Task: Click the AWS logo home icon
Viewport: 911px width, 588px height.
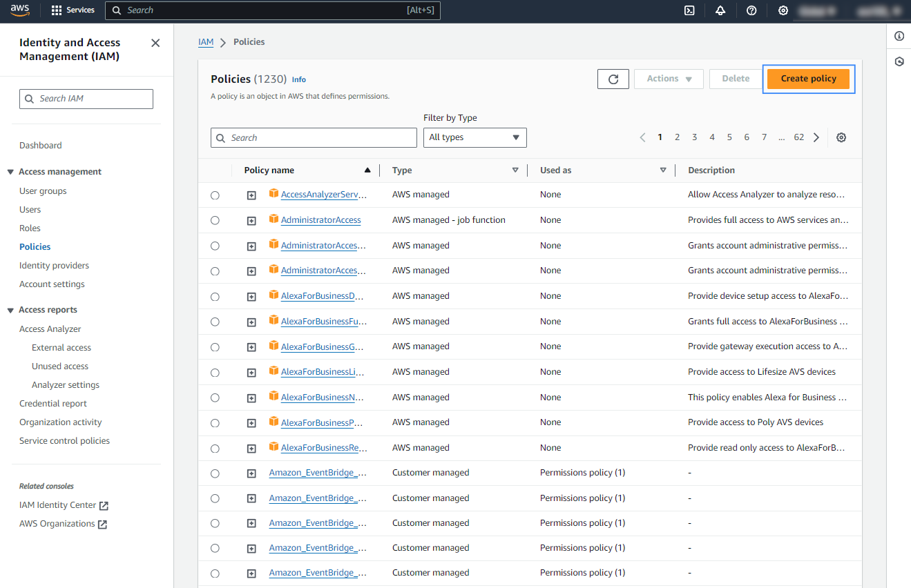Action: (x=20, y=10)
